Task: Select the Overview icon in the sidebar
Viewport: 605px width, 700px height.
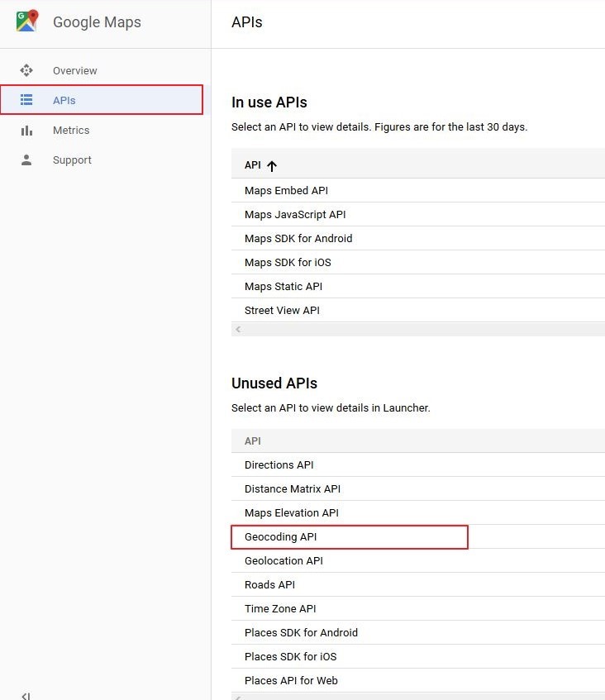Action: (28, 71)
